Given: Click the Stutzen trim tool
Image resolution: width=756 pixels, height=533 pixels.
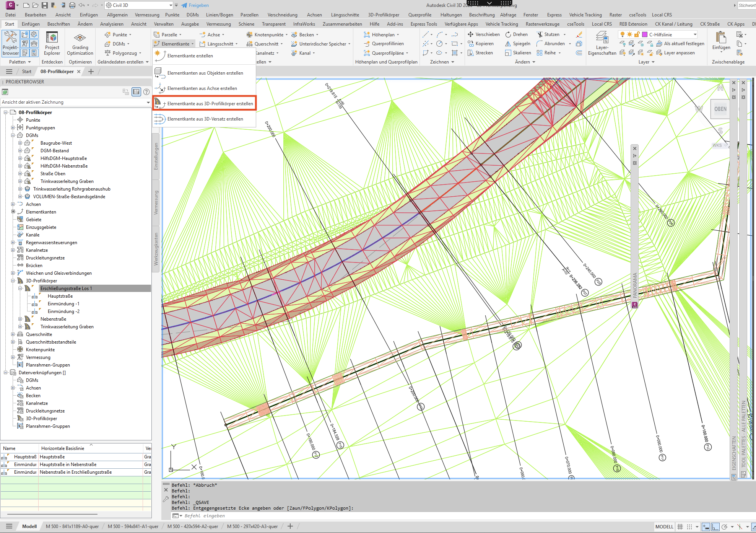Looking at the screenshot, I should 548,34.
